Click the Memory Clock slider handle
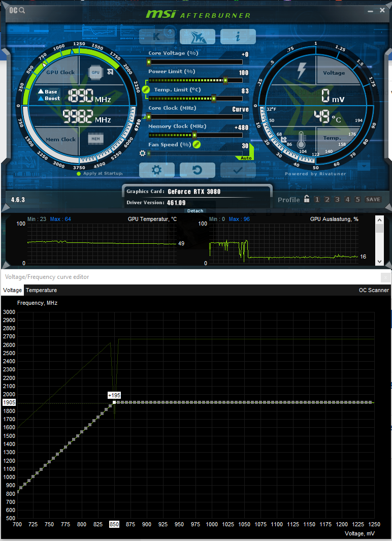Screen dimensions: 392x541 (x=194, y=135)
